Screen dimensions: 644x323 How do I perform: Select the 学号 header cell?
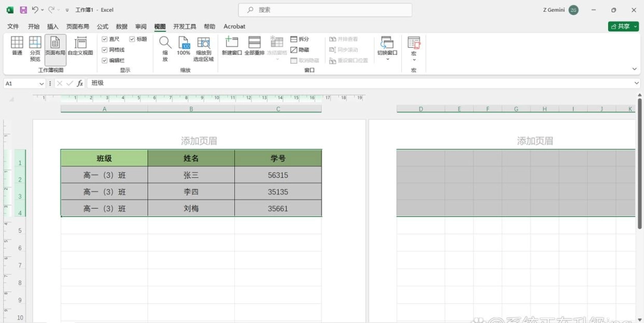(278, 158)
